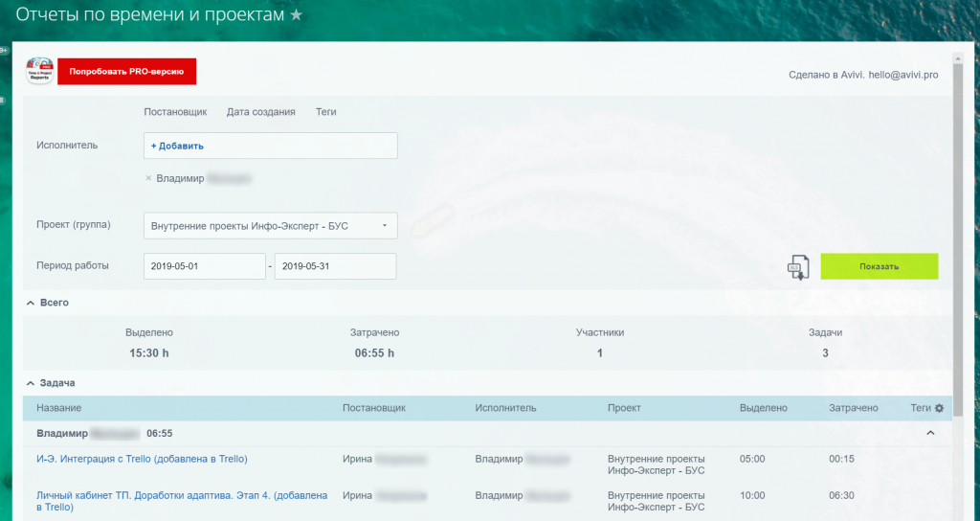Select the Постановщик filter tab
Viewport: 980px width, 521px height.
click(175, 112)
